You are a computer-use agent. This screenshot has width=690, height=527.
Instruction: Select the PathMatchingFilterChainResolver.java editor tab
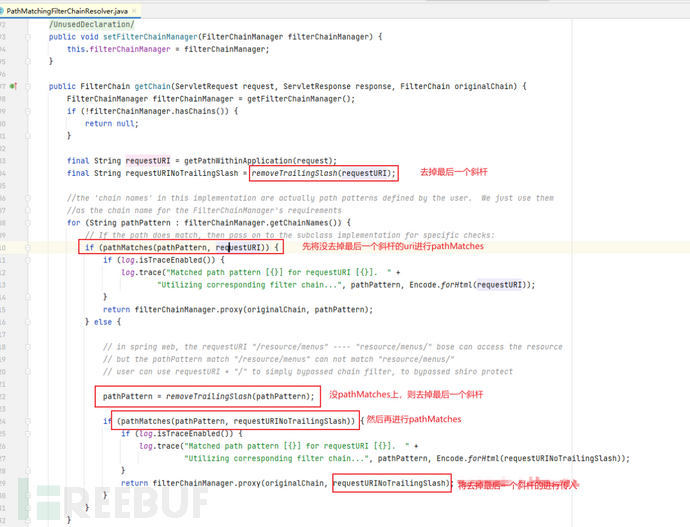68,11
